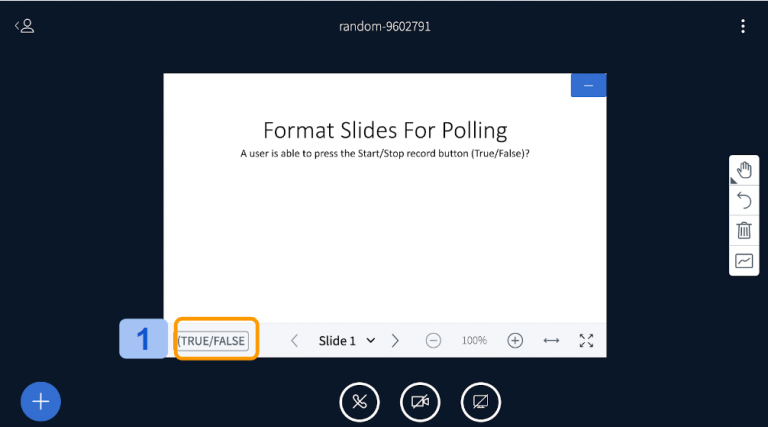Minimize the presentation with the blue button
The height and width of the screenshot is (427, 768).
click(588, 86)
